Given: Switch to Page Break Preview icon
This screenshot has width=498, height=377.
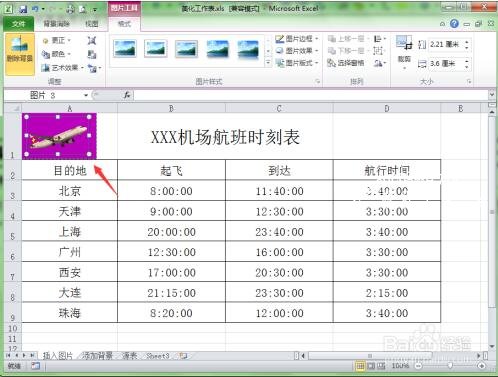Looking at the screenshot, I should point(381,366).
